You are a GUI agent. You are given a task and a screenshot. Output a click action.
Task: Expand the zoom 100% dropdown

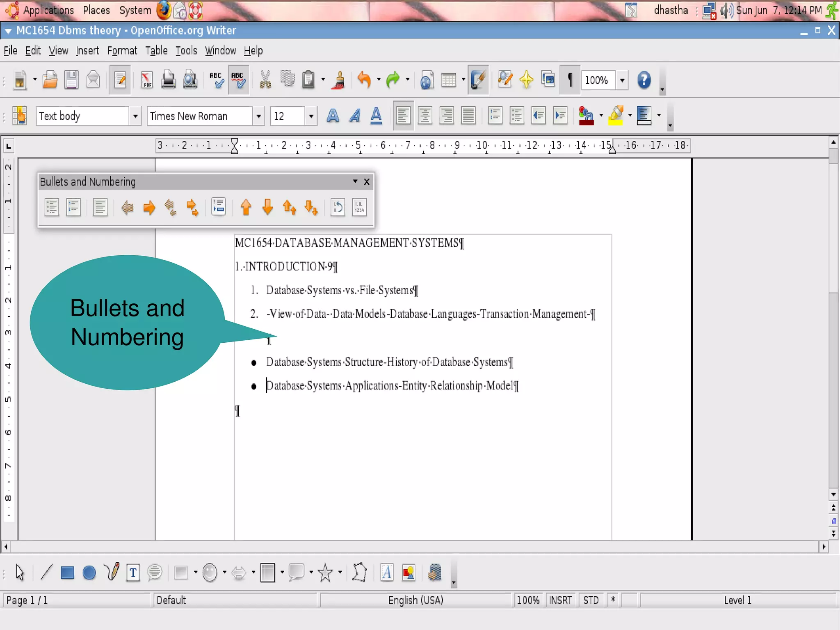[622, 80]
